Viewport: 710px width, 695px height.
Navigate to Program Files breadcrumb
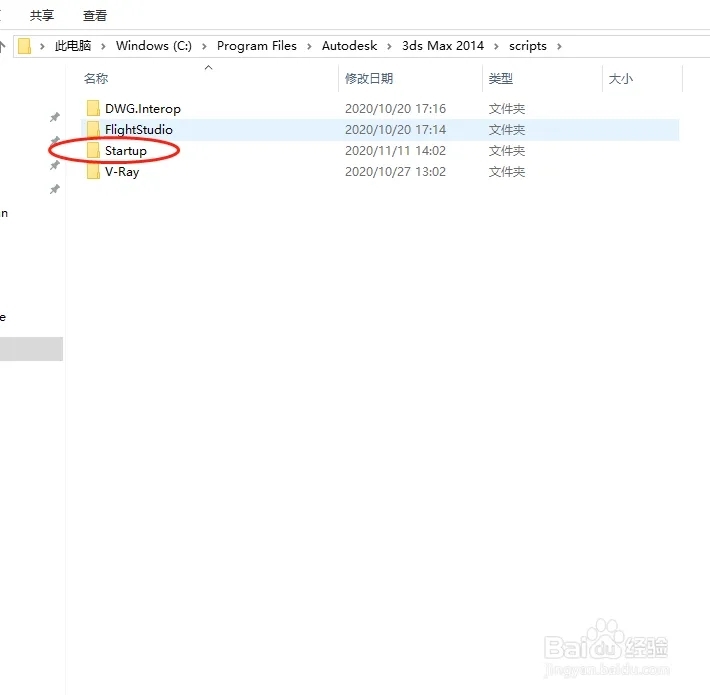[x=257, y=46]
